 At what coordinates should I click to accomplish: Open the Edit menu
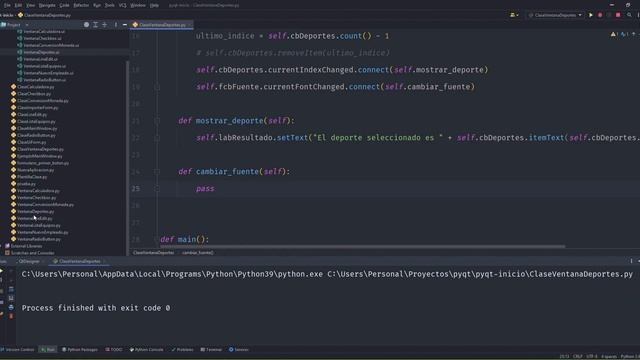click(18, 5)
